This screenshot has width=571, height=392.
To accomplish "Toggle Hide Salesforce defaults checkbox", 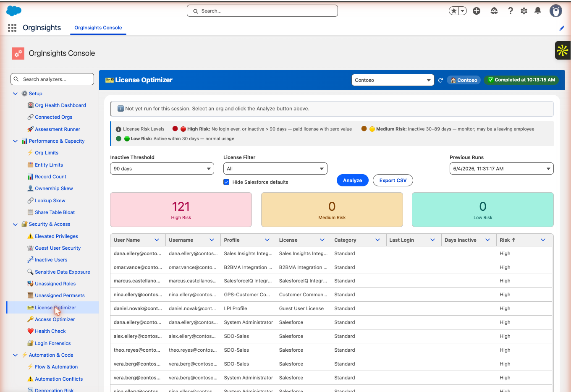I will pyautogui.click(x=226, y=182).
